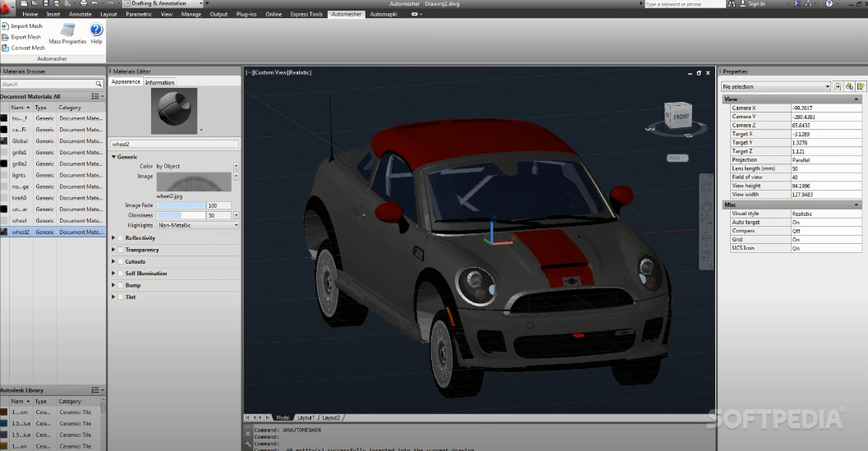868x451 pixels.
Task: Click the Image Fade slider bar
Action: (x=181, y=205)
